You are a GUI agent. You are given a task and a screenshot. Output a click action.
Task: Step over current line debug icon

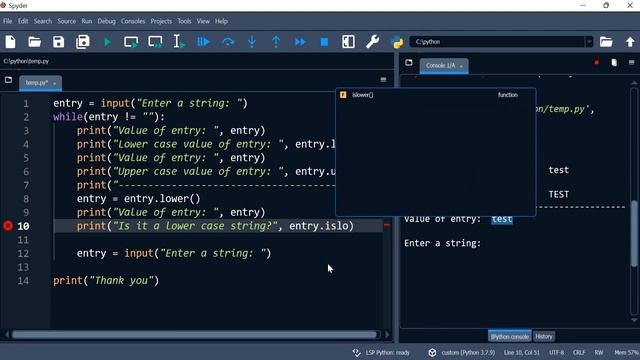coord(228,42)
